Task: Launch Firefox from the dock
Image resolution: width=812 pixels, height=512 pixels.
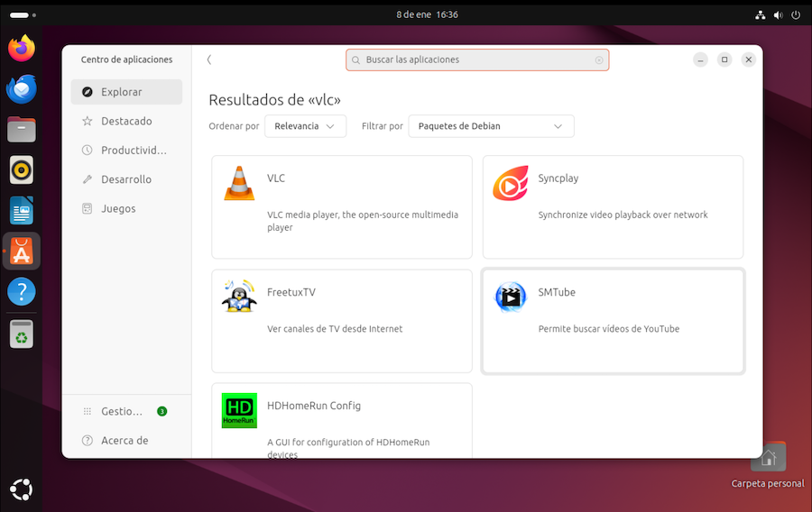Action: 22,48
